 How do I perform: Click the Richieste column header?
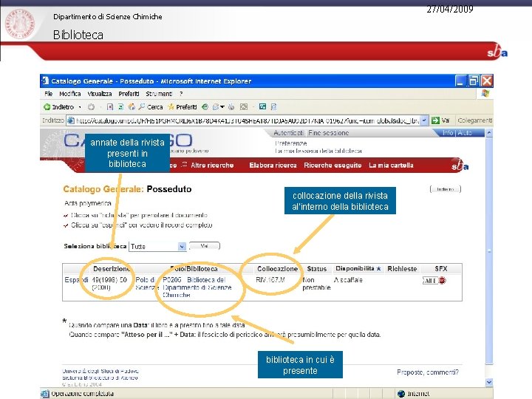pyautogui.click(x=402, y=269)
